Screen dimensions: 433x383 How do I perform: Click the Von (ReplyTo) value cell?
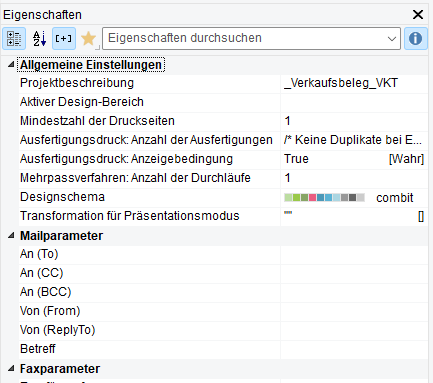pyautogui.click(x=354, y=331)
